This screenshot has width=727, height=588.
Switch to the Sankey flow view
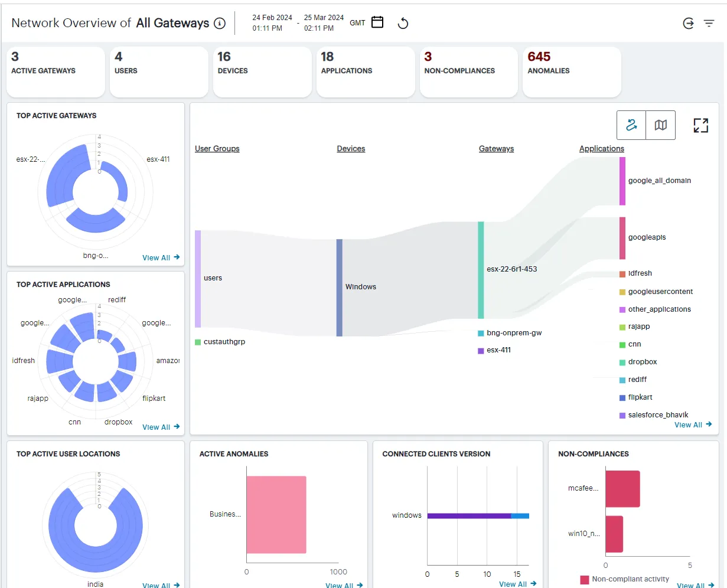point(631,125)
